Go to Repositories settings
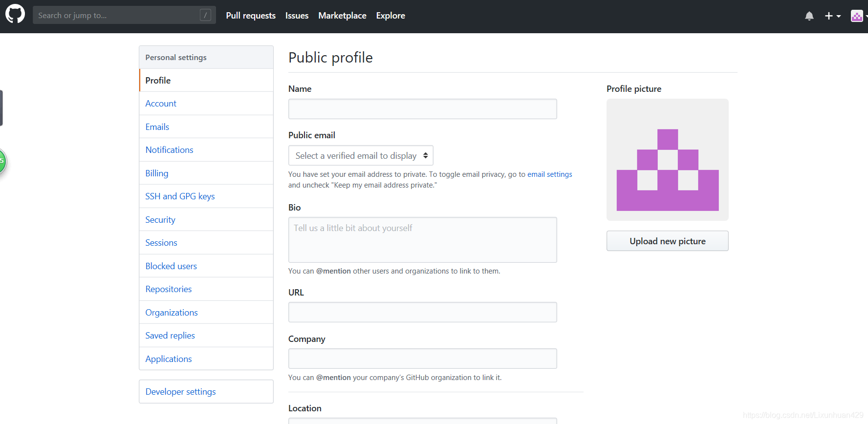868x424 pixels. [x=206, y=289]
